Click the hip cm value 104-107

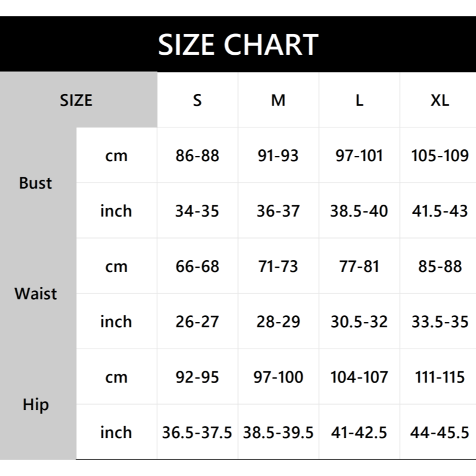pyautogui.click(x=359, y=377)
